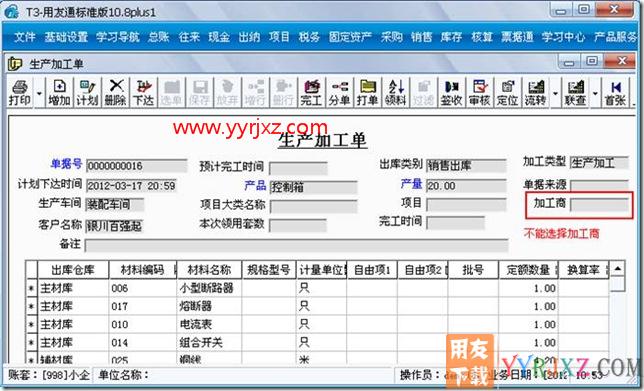Screen dimensions: 644x391
Task: Open the 核算 menu
Action: pos(481,37)
